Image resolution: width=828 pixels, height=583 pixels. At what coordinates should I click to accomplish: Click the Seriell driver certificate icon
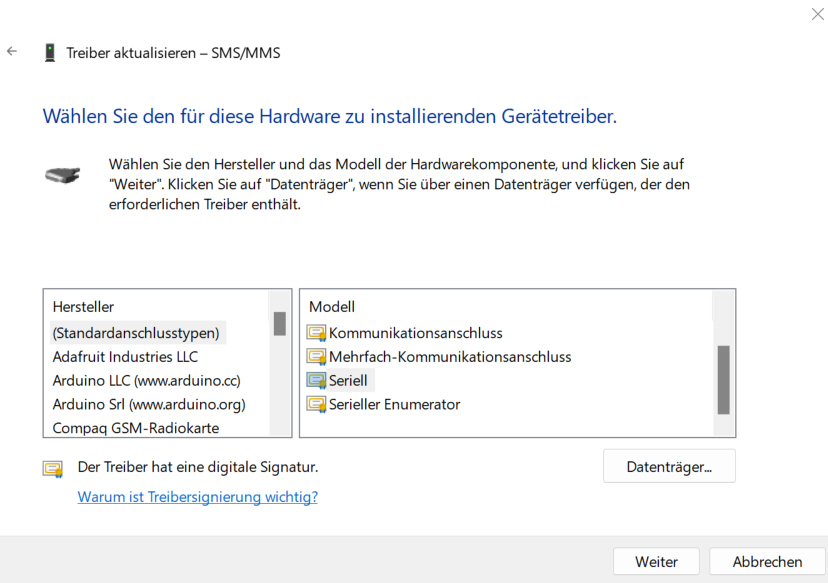coord(316,381)
